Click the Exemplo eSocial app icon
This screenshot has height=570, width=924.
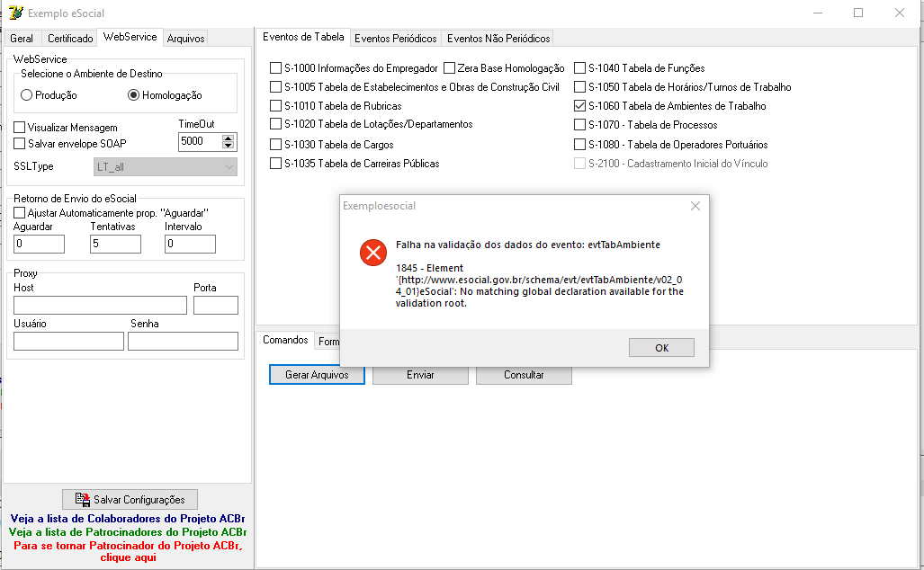pos(16,13)
